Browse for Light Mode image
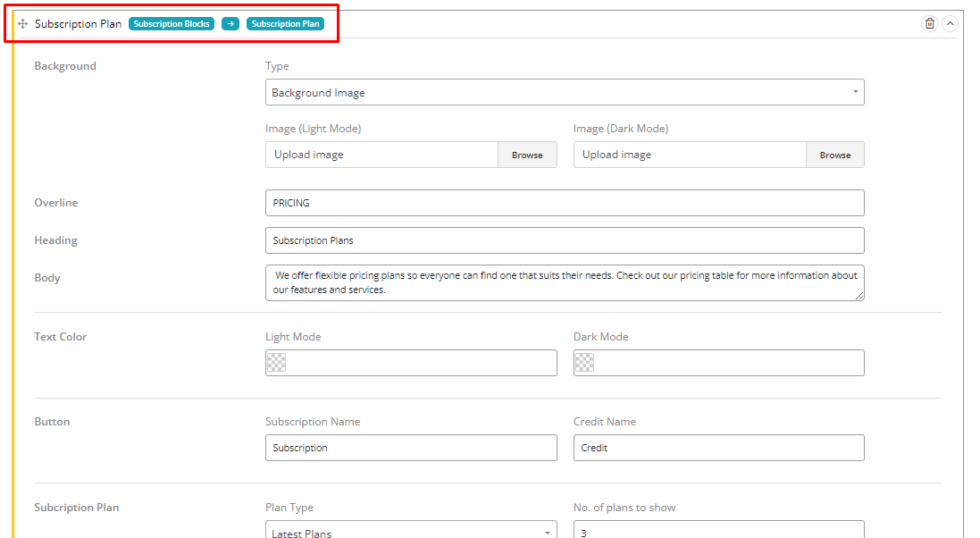Image resolution: width=980 pixels, height=538 pixels. coord(526,155)
